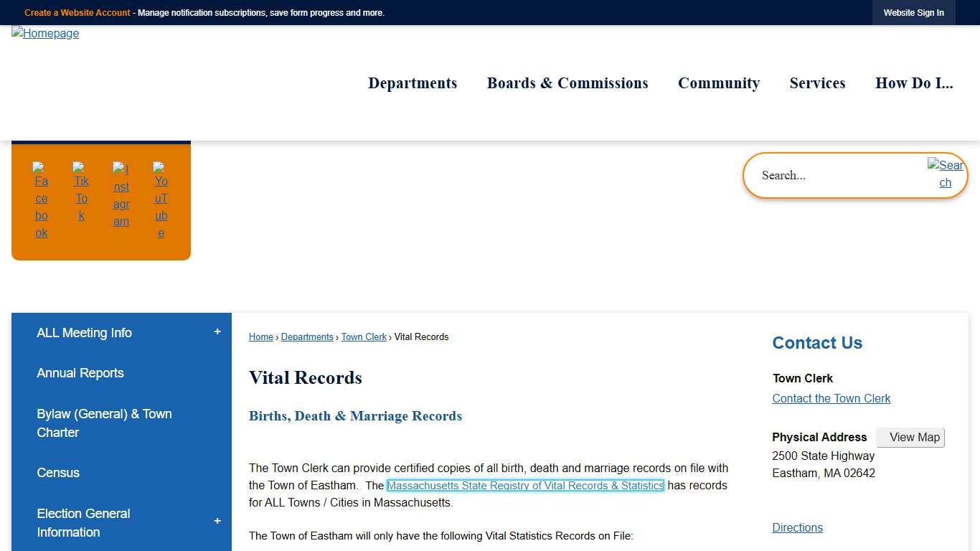Open the Departments menu
Screen dimensions: 980x551
pyautogui.click(x=413, y=83)
